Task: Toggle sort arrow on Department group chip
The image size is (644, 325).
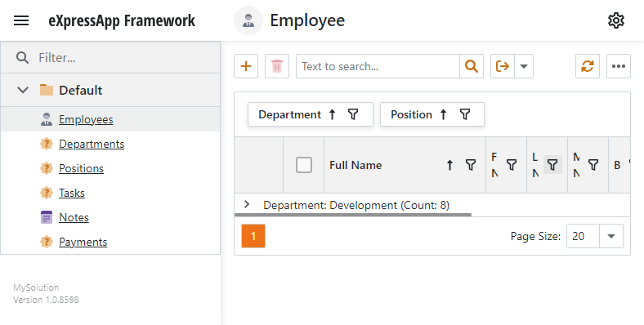Action: [333, 114]
